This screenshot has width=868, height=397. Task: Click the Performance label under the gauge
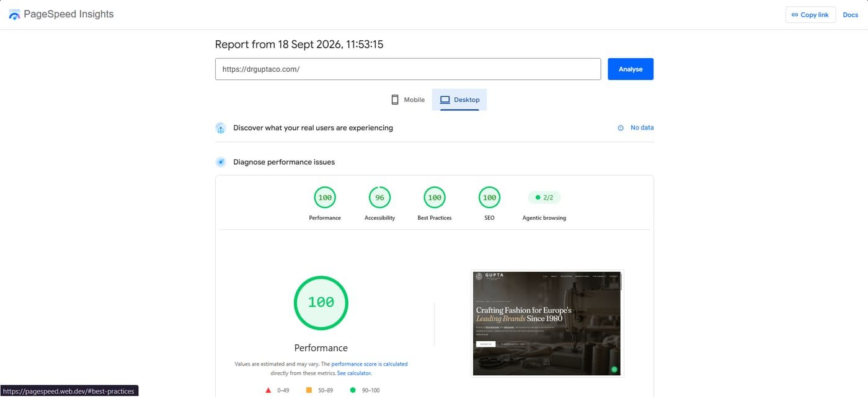(325, 218)
